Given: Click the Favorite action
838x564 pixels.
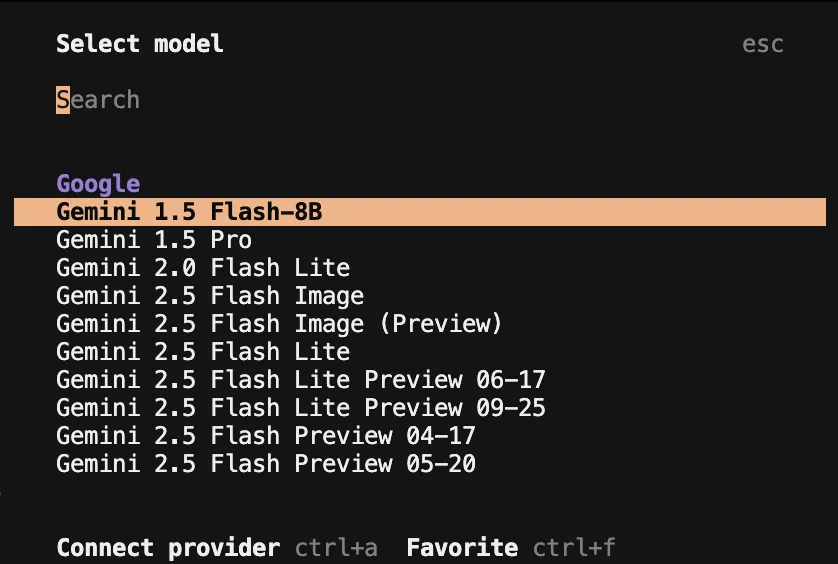Looking at the screenshot, I should (x=462, y=548).
